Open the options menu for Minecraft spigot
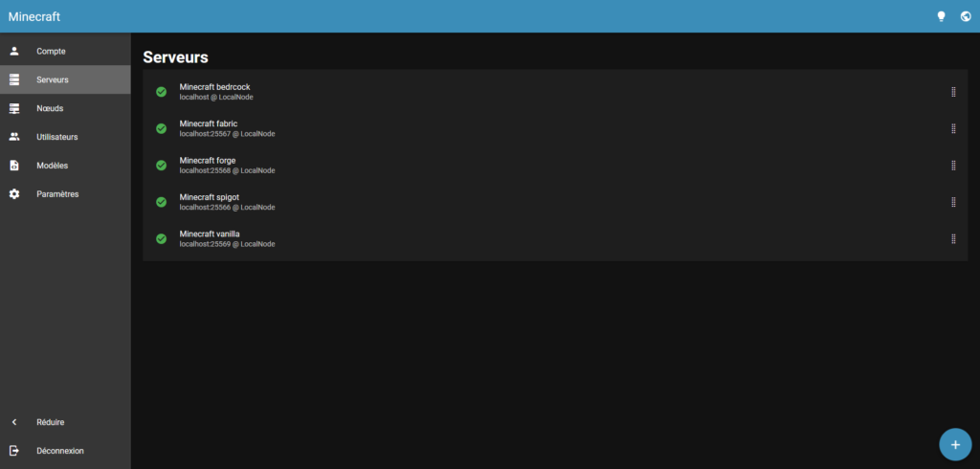Screen dimensions: 980x469 [953, 202]
